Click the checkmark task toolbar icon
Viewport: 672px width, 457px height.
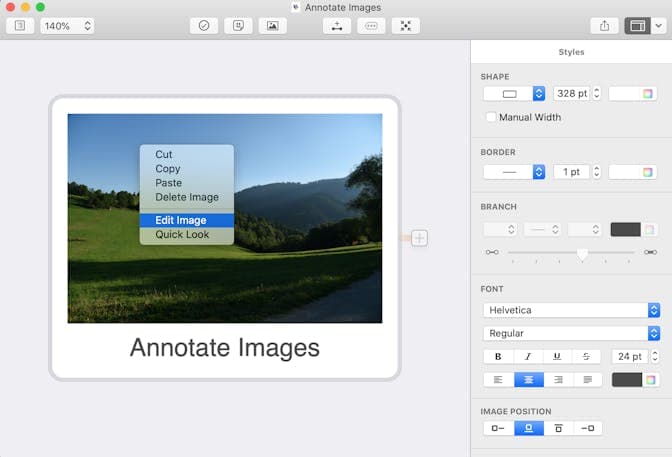[x=204, y=26]
